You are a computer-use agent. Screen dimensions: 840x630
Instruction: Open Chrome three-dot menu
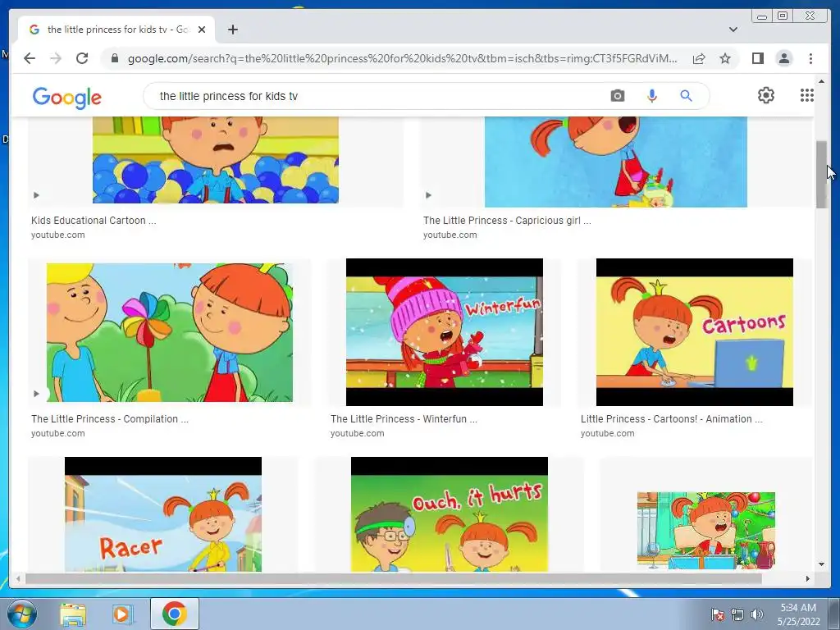pos(810,58)
